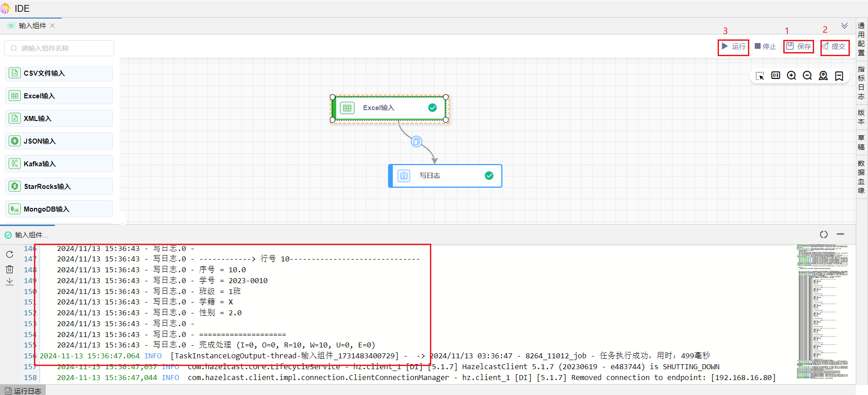This screenshot has height=395, width=868.
Task: Focus the component name search field
Action: point(59,48)
